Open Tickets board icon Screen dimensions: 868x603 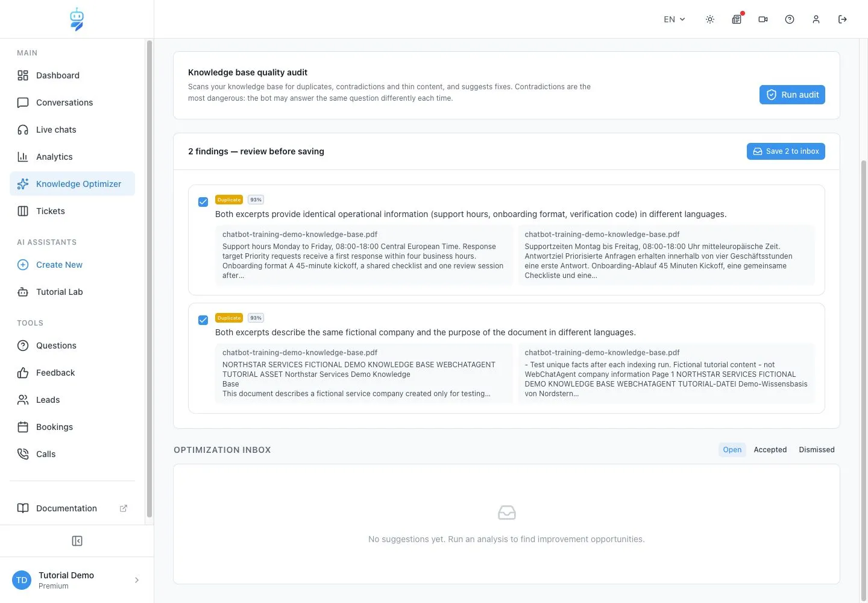(23, 211)
